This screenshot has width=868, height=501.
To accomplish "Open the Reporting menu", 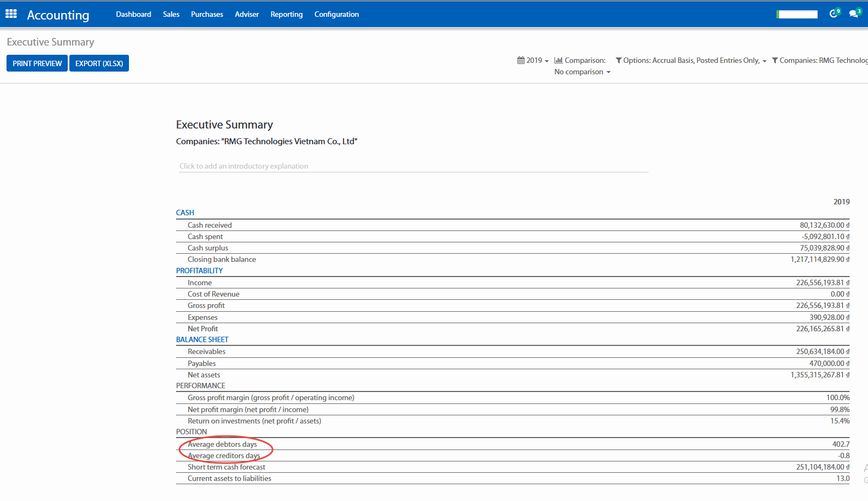I will click(286, 14).
